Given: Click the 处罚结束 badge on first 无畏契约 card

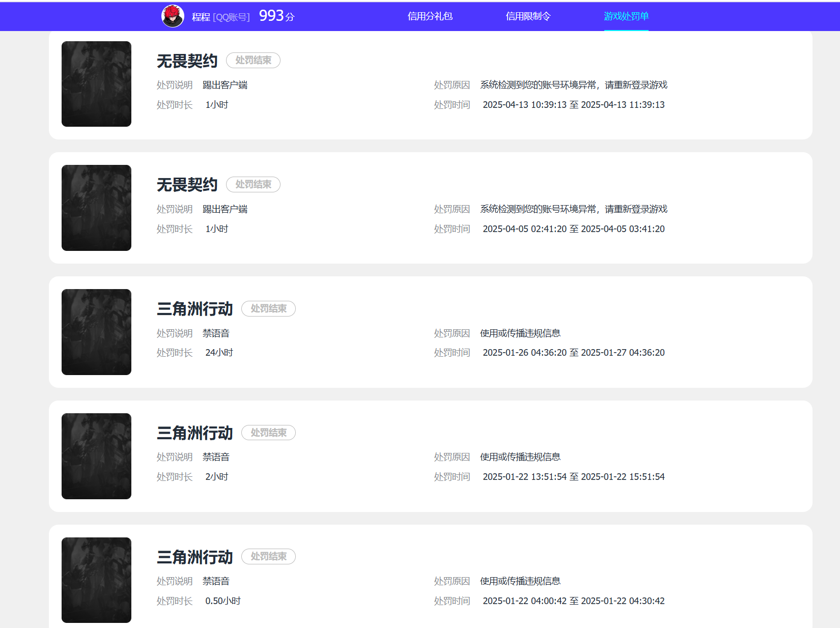Looking at the screenshot, I should (x=253, y=60).
